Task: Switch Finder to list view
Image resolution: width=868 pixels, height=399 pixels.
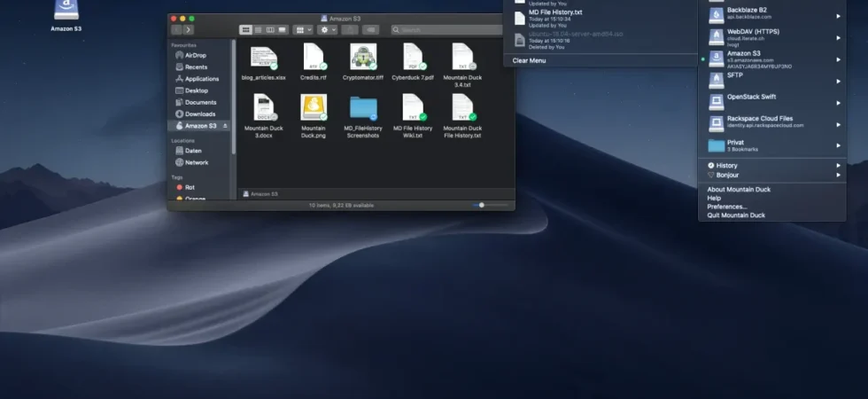Action: (258, 30)
